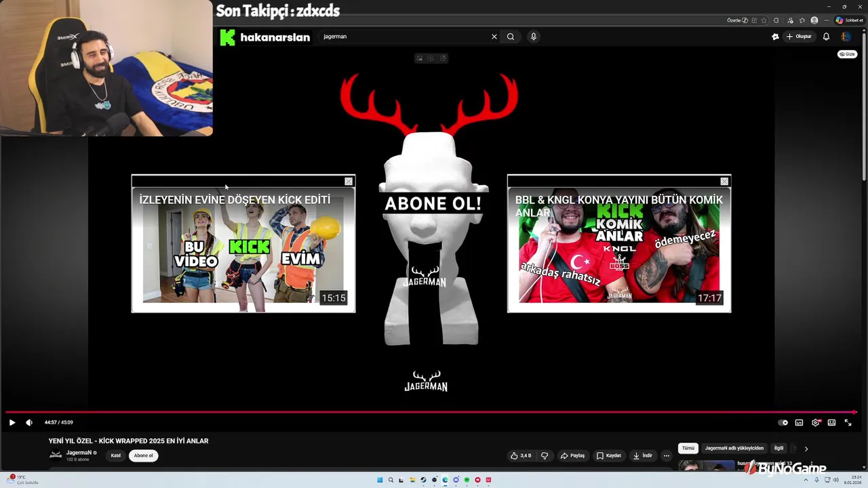The height and width of the screenshot is (488, 868).
Task: Open the İzleyenin Evine Döşeyen Kick Editi video
Action: pyautogui.click(x=243, y=249)
